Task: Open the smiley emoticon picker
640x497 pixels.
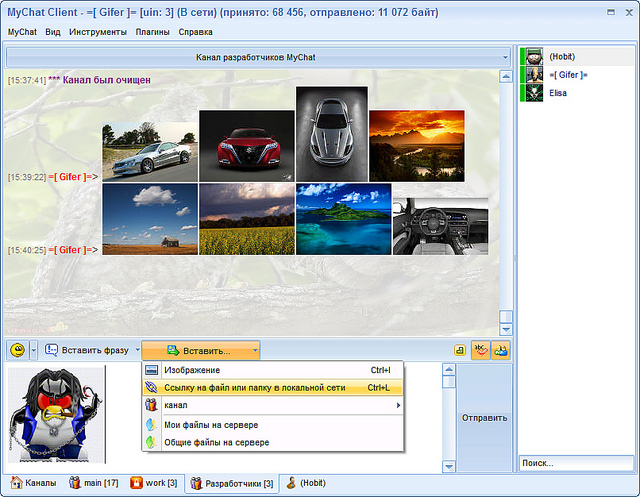Action: pos(17,350)
